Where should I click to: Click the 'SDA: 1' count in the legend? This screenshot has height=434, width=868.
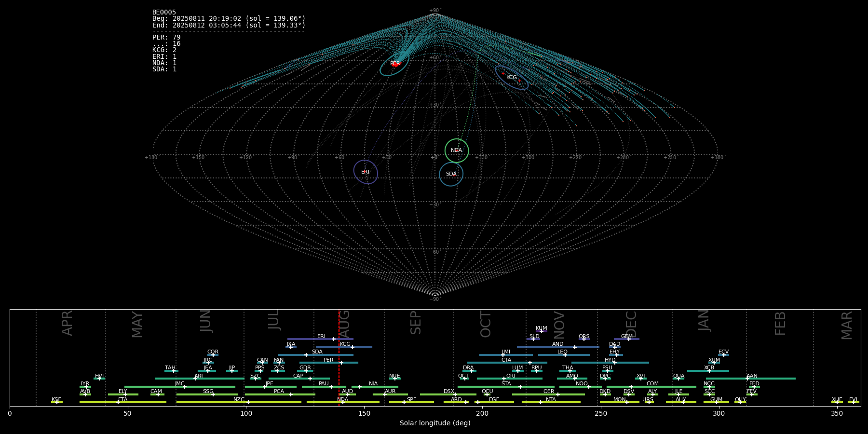(164, 69)
